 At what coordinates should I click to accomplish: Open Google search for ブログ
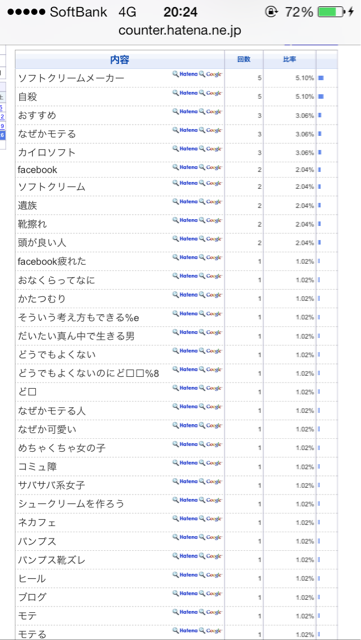210,593
